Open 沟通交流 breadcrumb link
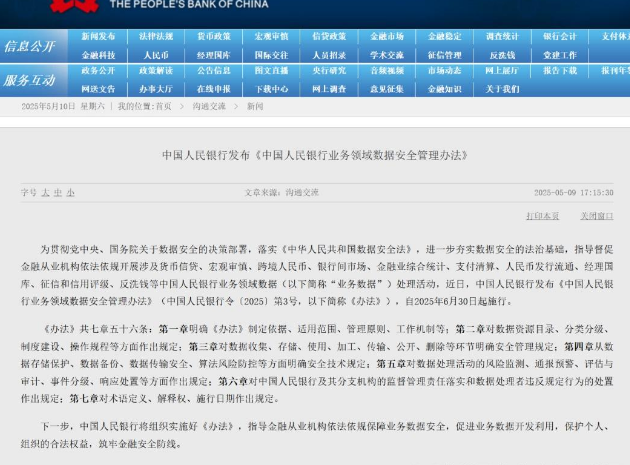 (x=209, y=107)
